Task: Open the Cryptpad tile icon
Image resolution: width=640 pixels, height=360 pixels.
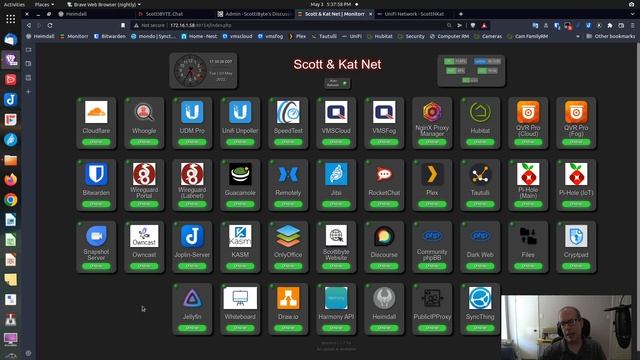Action: click(x=576, y=236)
